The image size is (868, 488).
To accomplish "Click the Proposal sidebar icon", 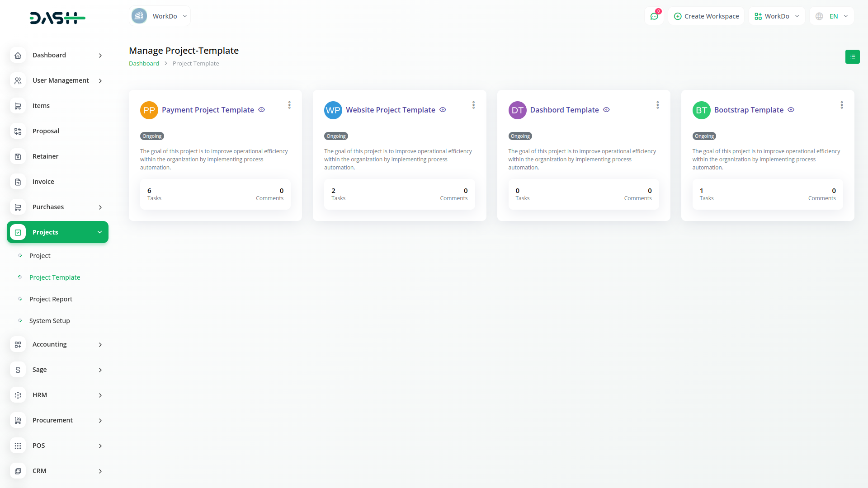I will [18, 131].
